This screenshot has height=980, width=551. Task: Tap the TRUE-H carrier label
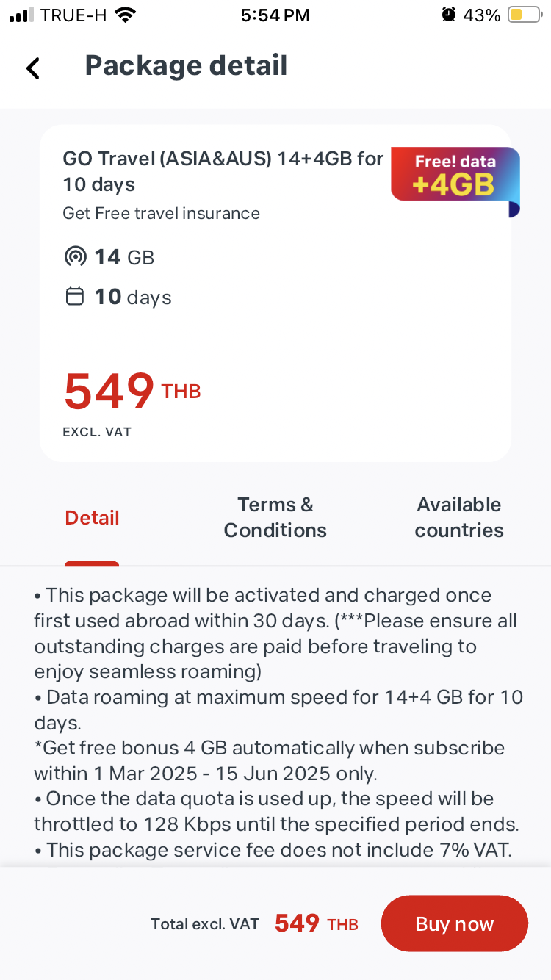(x=73, y=15)
